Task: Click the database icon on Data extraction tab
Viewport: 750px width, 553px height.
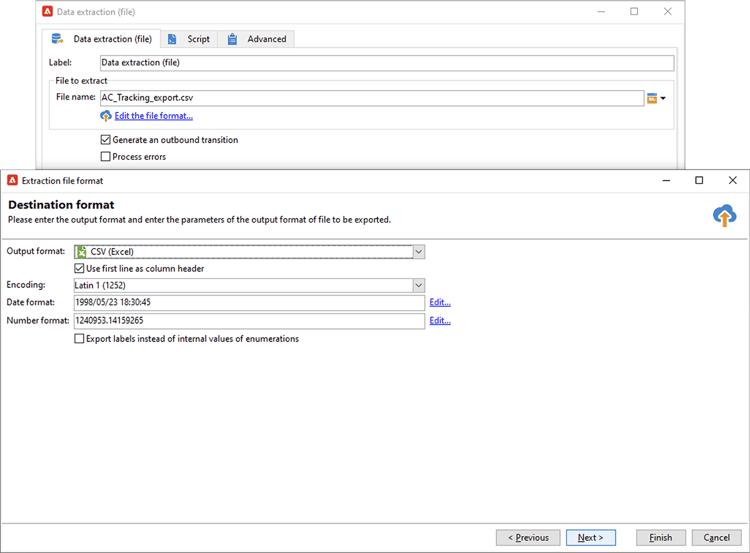Action: point(57,39)
